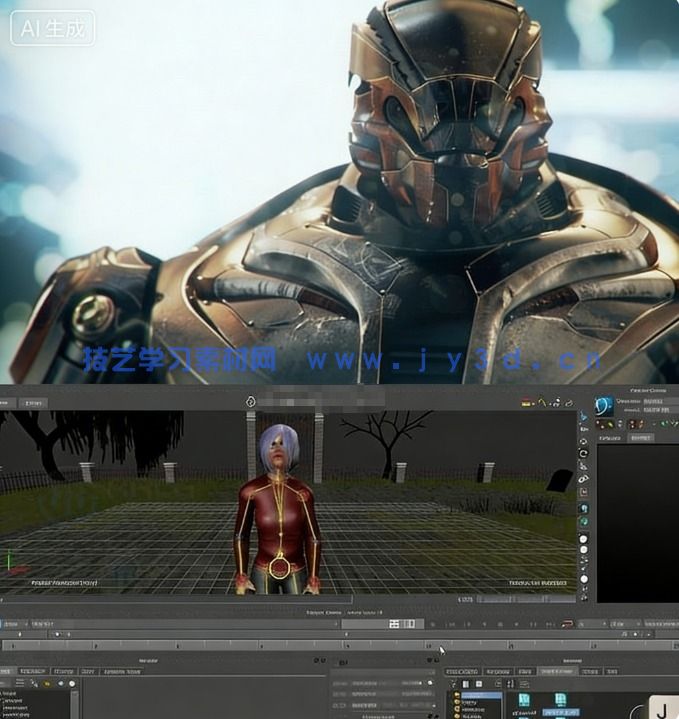Image resolution: width=679 pixels, height=719 pixels.
Task: Select the golden hip ring rig control
Action: [278, 567]
